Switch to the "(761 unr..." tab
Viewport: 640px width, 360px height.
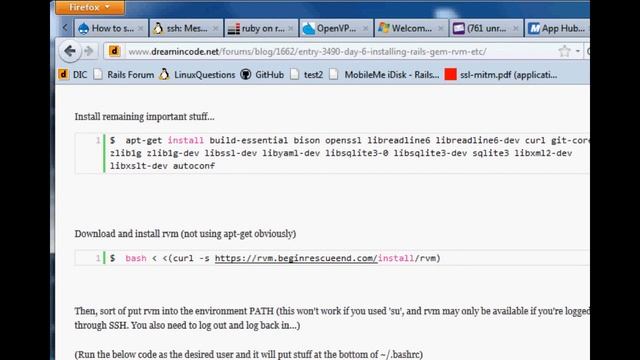pos(487,28)
